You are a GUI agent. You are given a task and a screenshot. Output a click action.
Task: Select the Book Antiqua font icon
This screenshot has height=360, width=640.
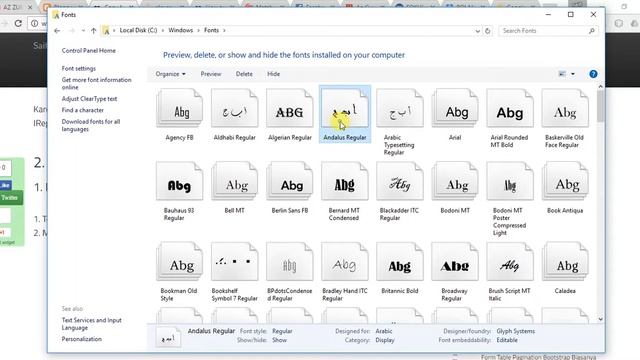click(x=565, y=181)
